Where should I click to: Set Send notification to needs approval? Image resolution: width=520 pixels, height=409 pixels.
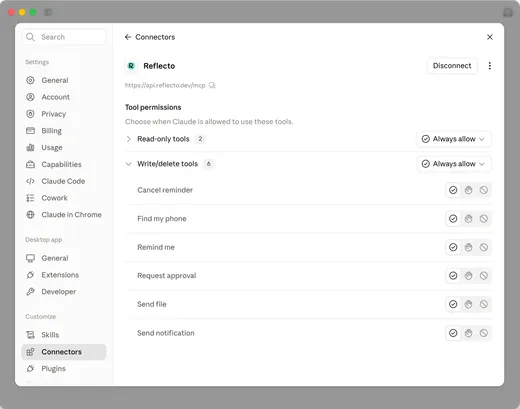coord(468,333)
